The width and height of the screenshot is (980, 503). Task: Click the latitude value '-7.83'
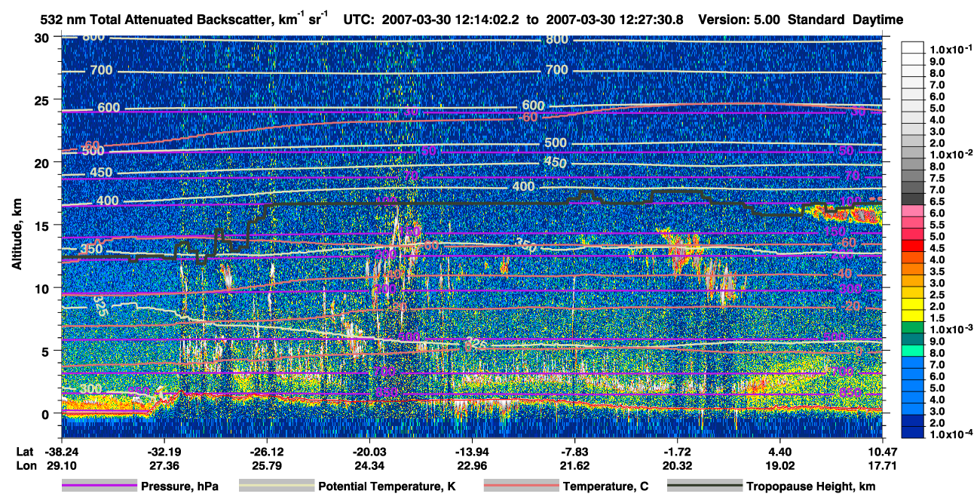click(x=574, y=451)
